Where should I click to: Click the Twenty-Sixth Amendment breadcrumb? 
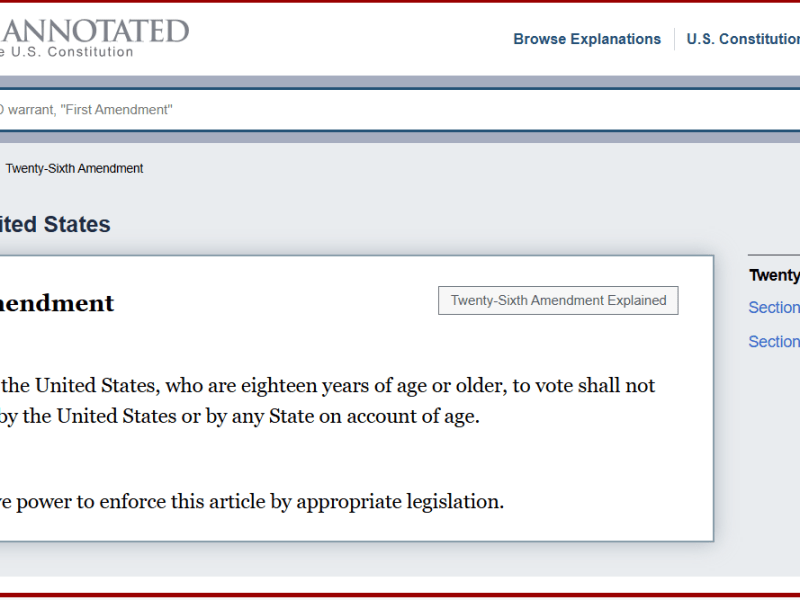(74, 169)
